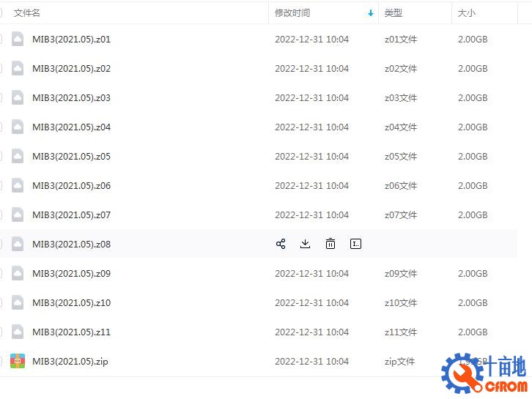532x399 pixels.
Task: Sort by the 类型 column header
Action: (x=394, y=13)
